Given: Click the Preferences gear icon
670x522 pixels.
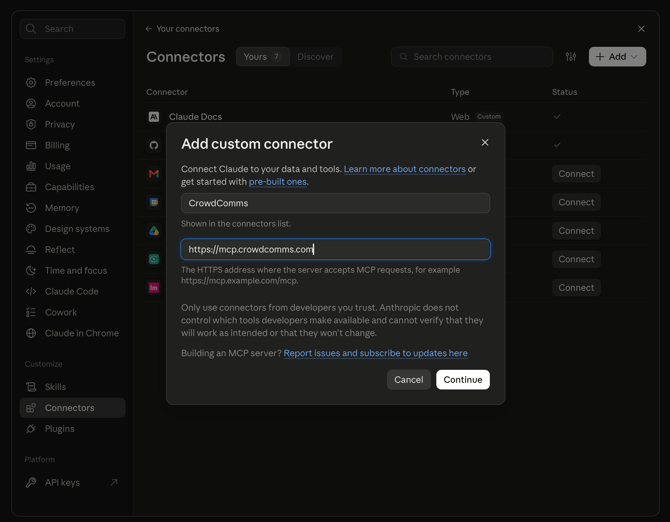Looking at the screenshot, I should pos(31,82).
